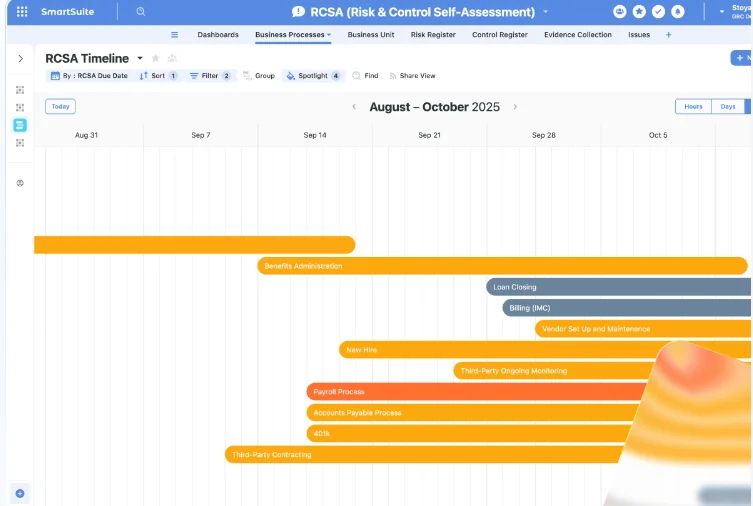The image size is (753, 506).
Task: Click the Sep 28 week header
Action: point(544,135)
